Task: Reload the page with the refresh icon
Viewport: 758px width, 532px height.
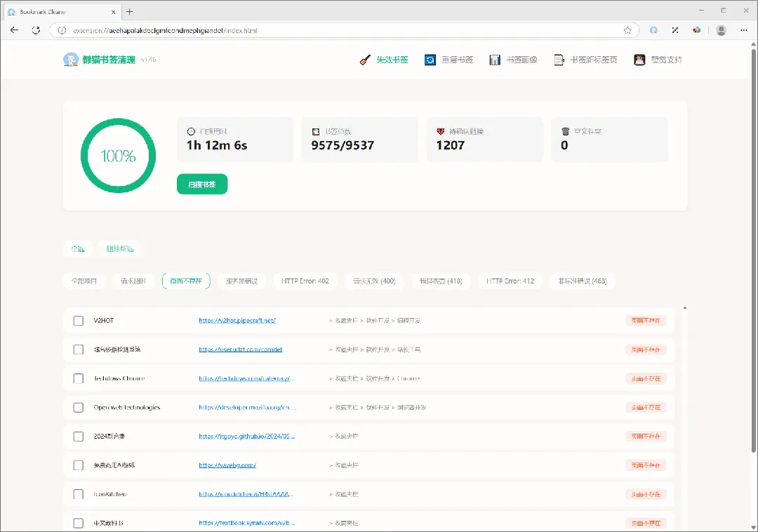Action: [36, 30]
